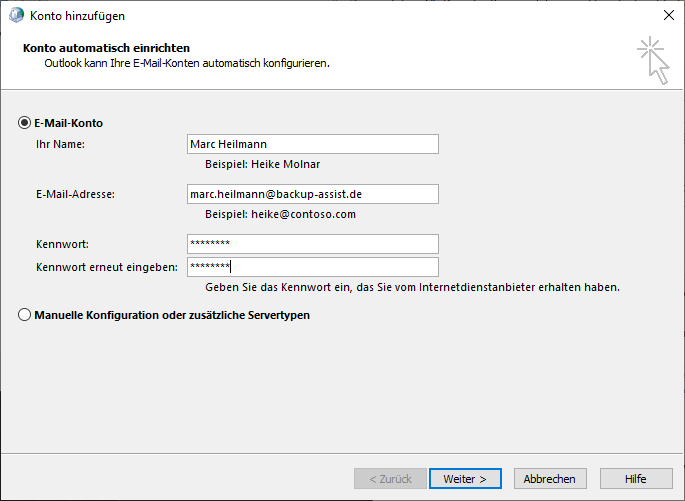Choose Manuelle Konfiguration oder zusätzliche Servertypen option
Viewport: 685px width, 501px height.
tap(25, 315)
